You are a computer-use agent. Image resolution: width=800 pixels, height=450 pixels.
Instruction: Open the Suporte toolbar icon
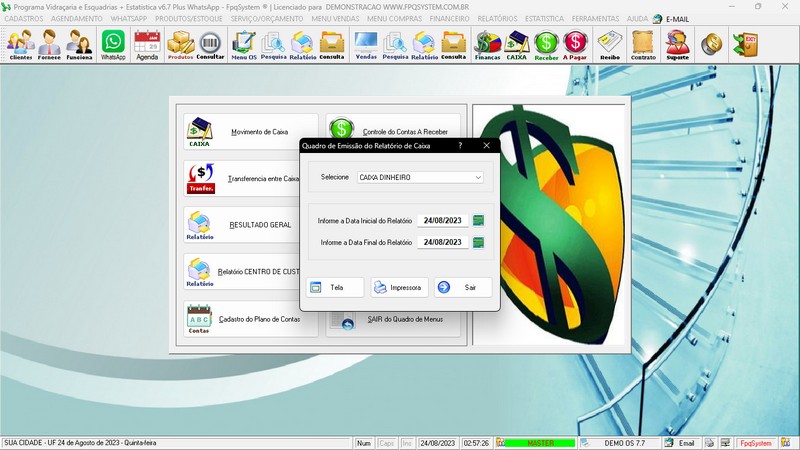677,45
